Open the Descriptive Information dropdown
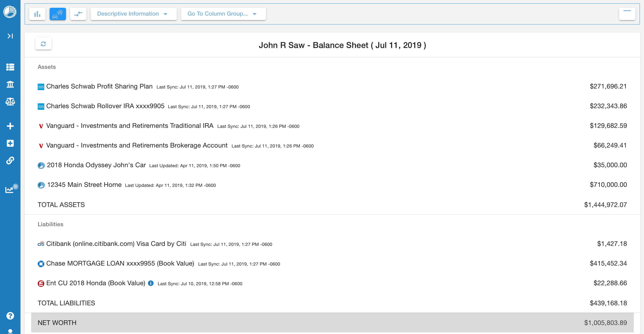Screen dimensions: 644x334 tap(133, 14)
